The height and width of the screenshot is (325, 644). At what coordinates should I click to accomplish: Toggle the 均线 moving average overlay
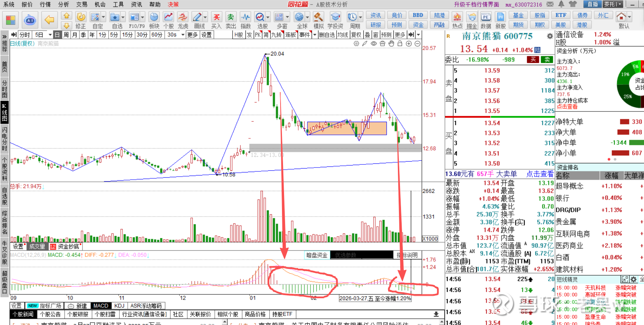343,35
